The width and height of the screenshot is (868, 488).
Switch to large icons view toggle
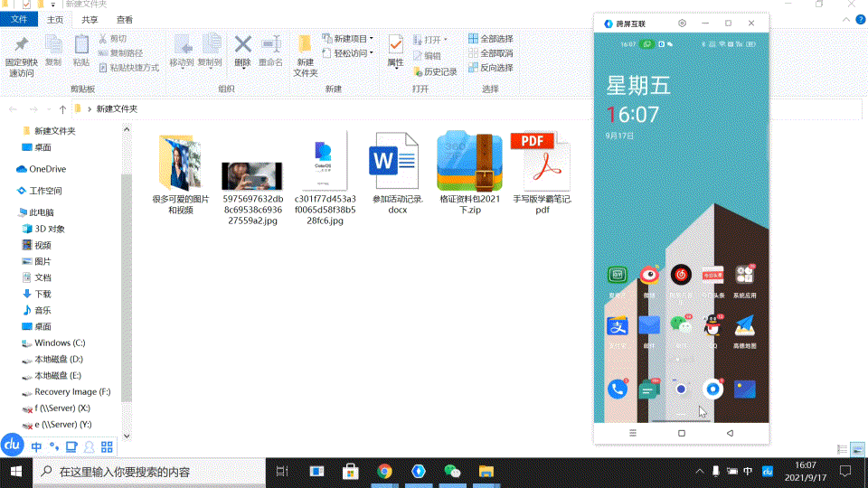point(857,450)
